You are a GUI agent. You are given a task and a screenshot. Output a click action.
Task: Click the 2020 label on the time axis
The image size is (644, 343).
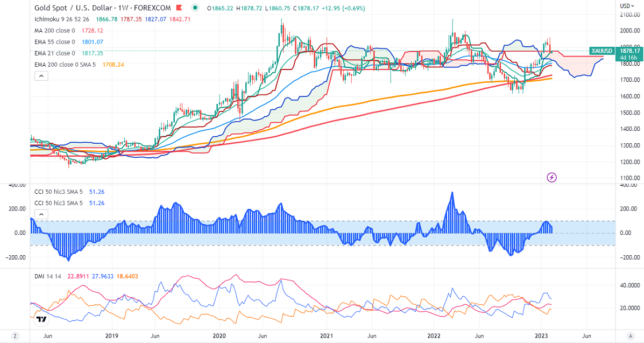pyautogui.click(x=220, y=336)
